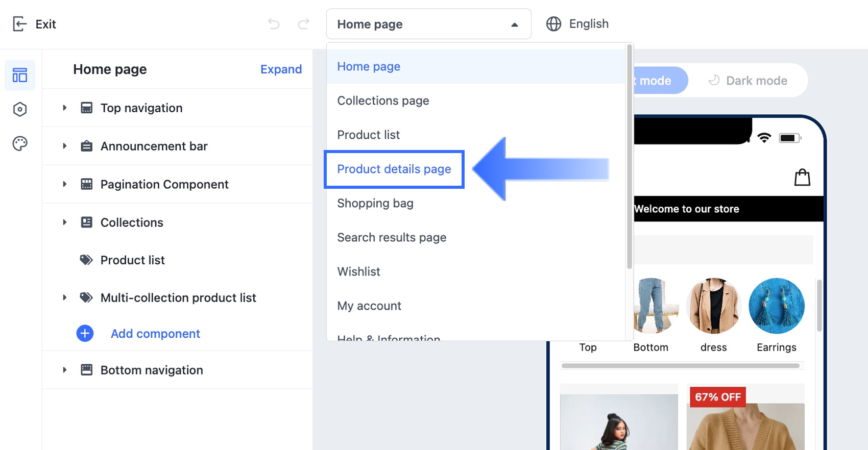Click the globe language icon
Image resolution: width=868 pixels, height=450 pixels.
(553, 24)
